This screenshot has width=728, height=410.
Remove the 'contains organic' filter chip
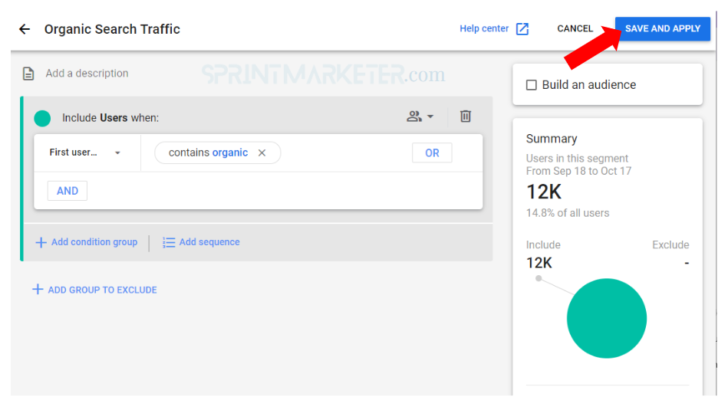262,153
